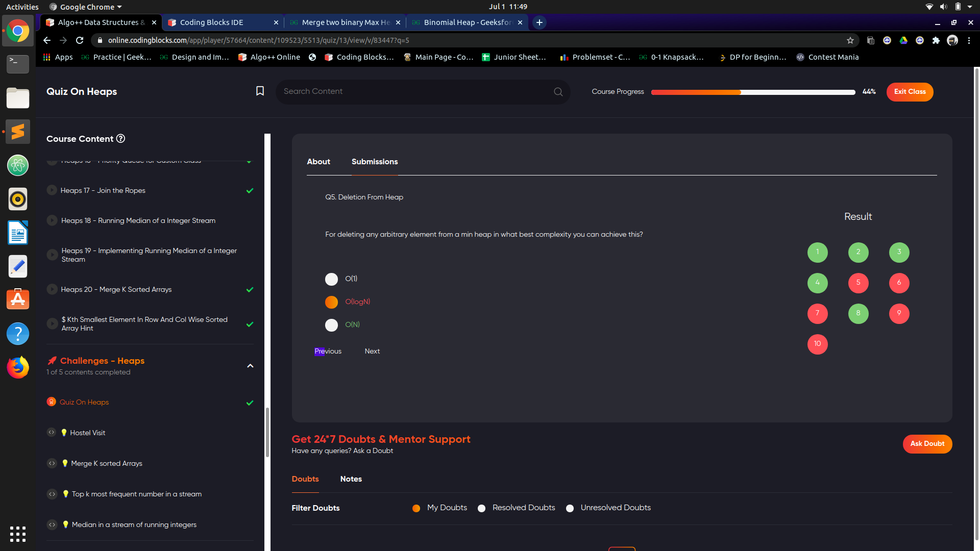Click the Course Progress bar
Image resolution: width=980 pixels, height=551 pixels.
753,92
